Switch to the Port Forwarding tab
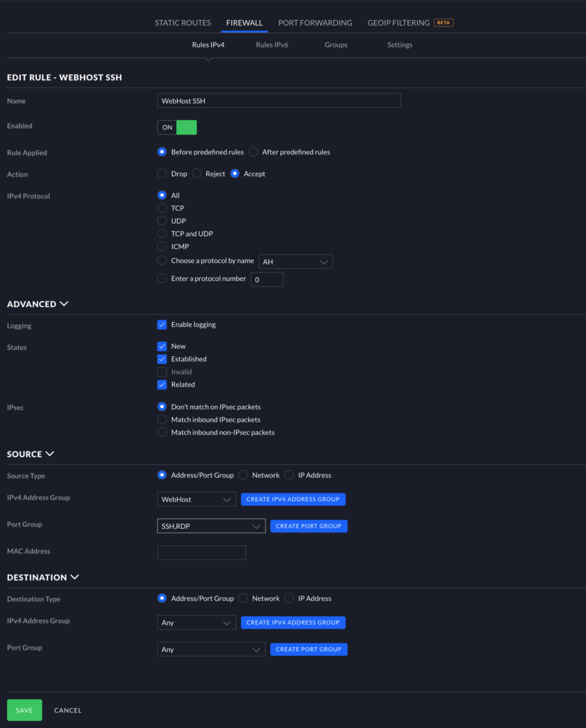Viewport: 586px width, 728px height. 315,23
